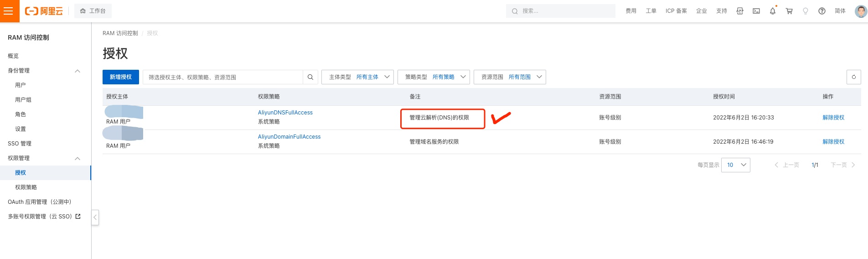Open Cloud Shell terminal icon
This screenshot has width=868, height=259.
point(756,11)
